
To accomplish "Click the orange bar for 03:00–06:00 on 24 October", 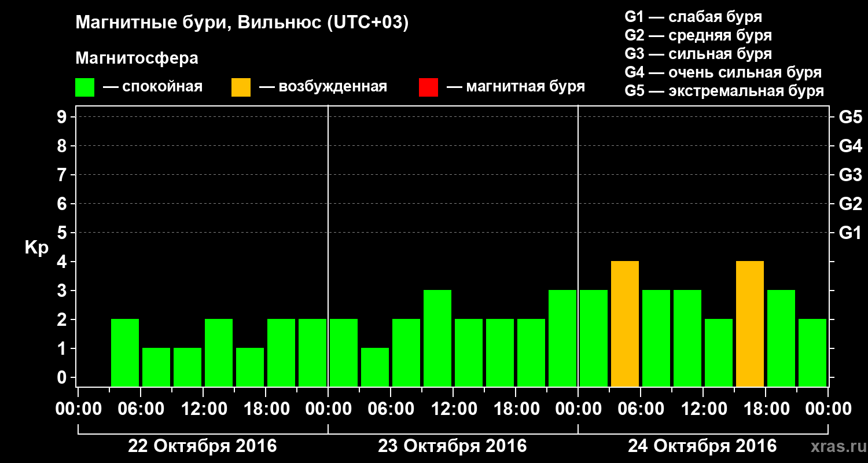I will [x=625, y=324].
